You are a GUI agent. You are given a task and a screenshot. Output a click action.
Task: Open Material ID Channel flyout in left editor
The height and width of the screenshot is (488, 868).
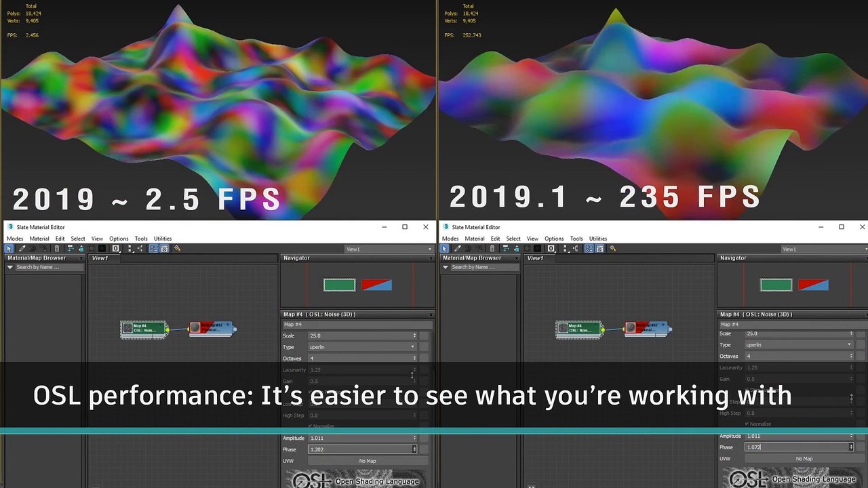(x=116, y=249)
